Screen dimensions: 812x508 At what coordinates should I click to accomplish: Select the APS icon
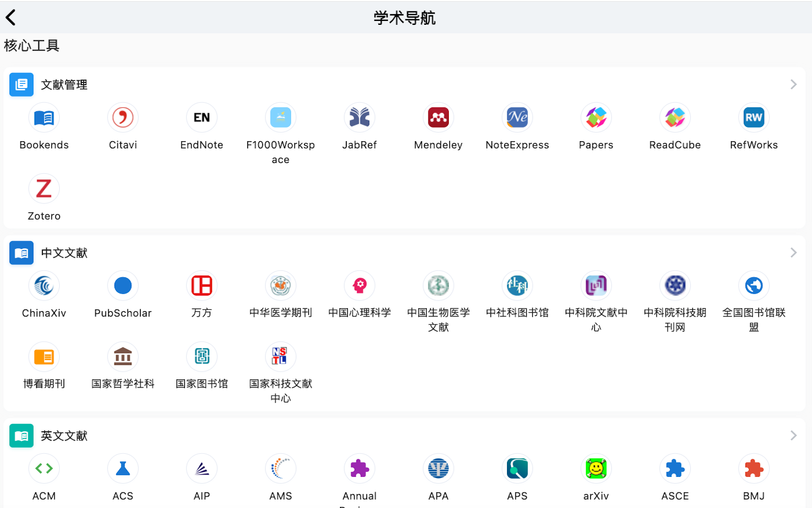517,468
